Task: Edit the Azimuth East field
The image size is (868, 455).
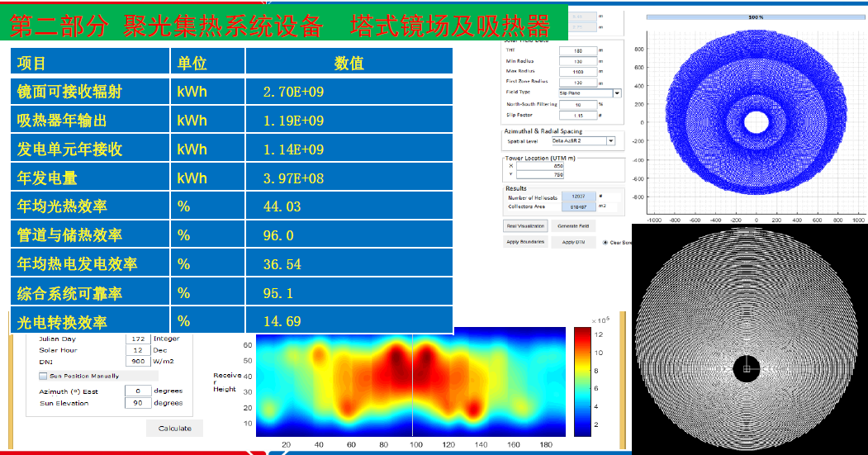Action: point(138,391)
